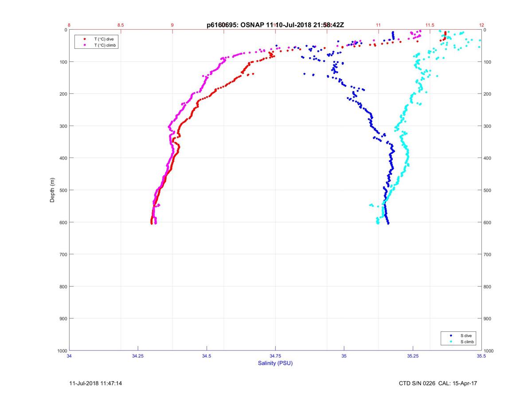This screenshot has width=532, height=394.
Task: Select the 'T (°C) dive' legend entry
Action: click(104, 39)
